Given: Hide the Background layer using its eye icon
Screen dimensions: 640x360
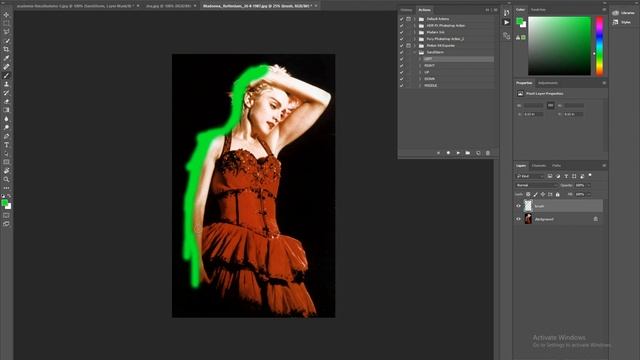Looking at the screenshot, I should tap(518, 219).
